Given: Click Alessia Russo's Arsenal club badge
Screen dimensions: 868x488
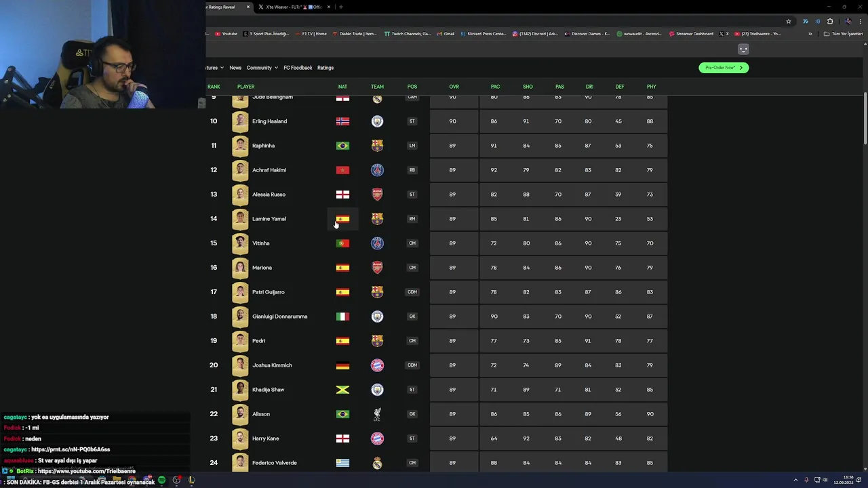Looking at the screenshot, I should 377,195.
